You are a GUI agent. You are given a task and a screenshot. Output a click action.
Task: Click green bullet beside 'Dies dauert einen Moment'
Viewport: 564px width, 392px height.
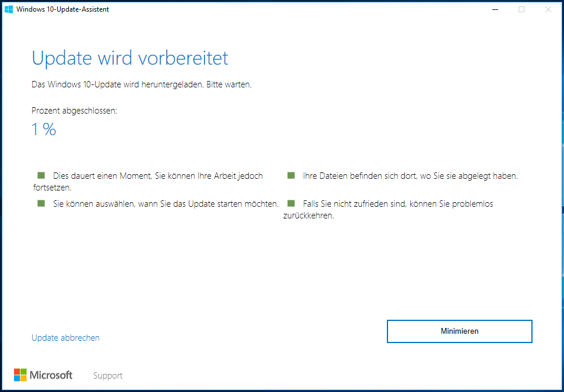(x=41, y=175)
